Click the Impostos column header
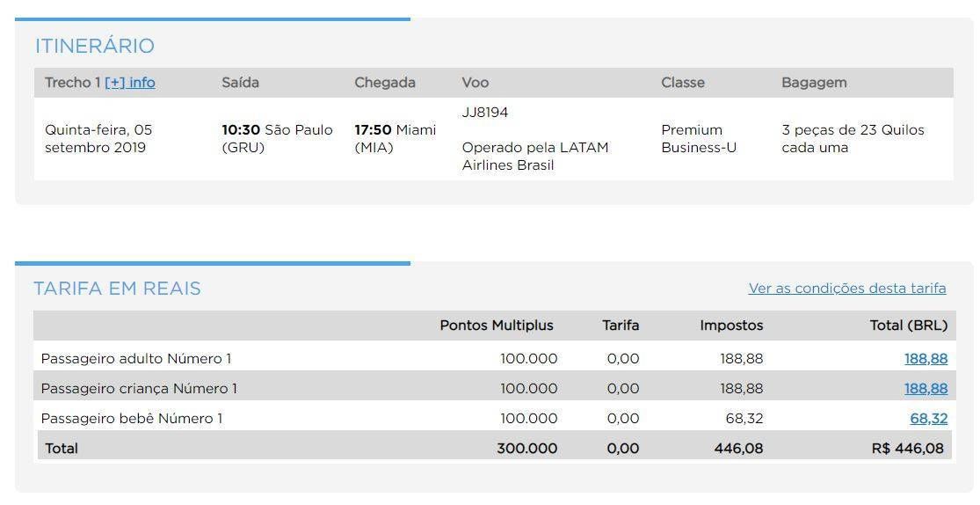The width and height of the screenshot is (980, 505). (731, 326)
